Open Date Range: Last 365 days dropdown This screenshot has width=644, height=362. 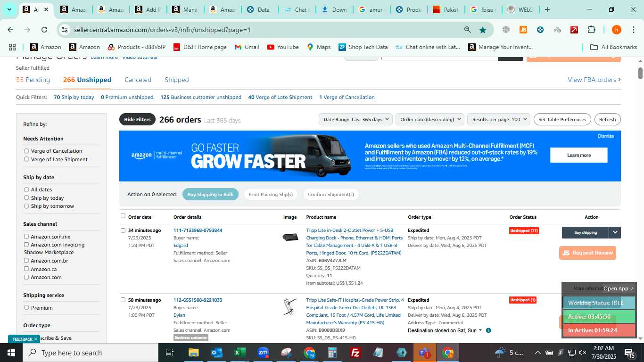(x=355, y=119)
